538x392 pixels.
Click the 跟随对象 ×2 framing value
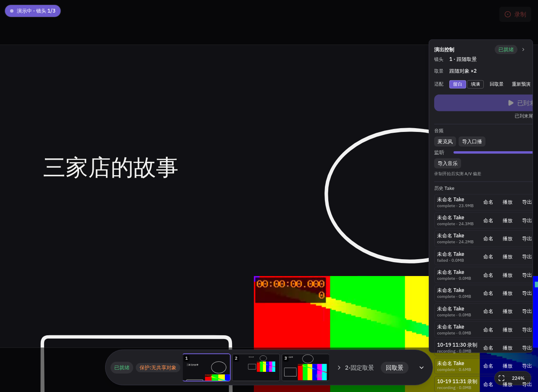pyautogui.click(x=463, y=71)
